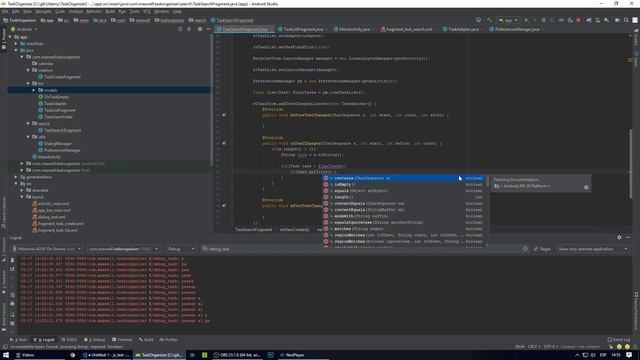
Task: Hide the Project panel with the minus icon
Action: coord(208,29)
